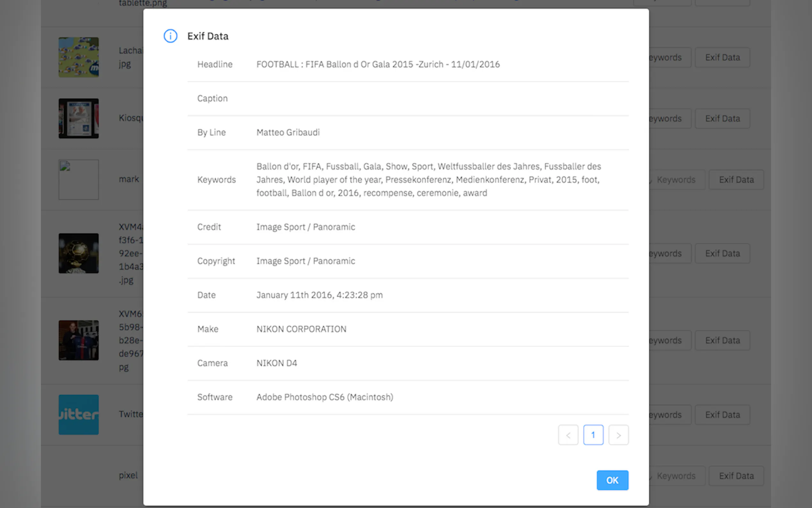Viewport: 812px width, 508px height.
Task: Click the Keywords list text in the dialog
Action: coord(428,180)
